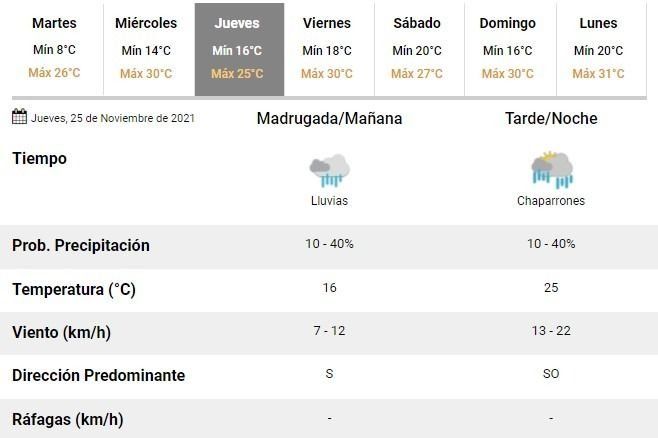658x438 pixels.
Task: Click the Prob. Precipitación row label
Action: tap(81, 245)
